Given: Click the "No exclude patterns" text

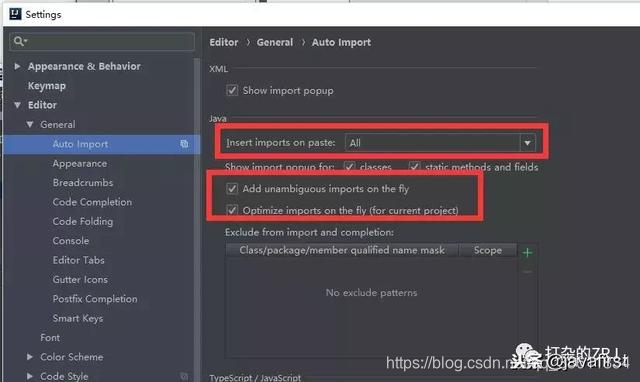Looking at the screenshot, I should click(371, 293).
